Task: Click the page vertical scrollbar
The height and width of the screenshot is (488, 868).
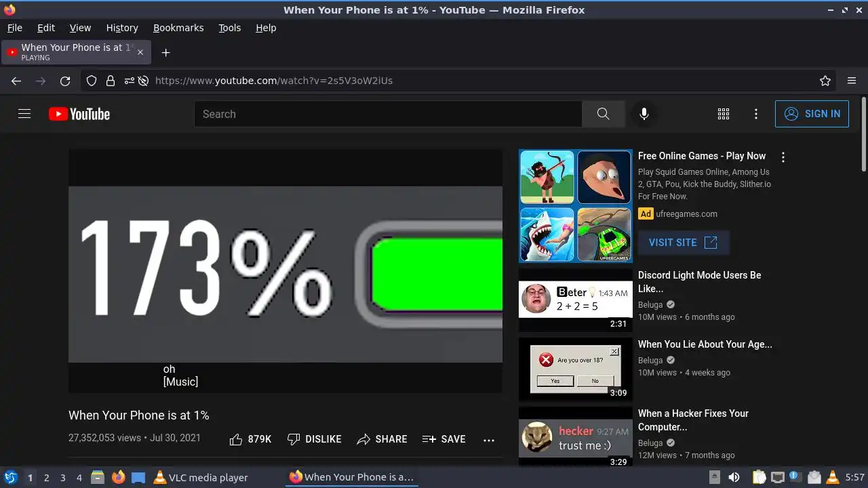Action: pyautogui.click(x=863, y=134)
